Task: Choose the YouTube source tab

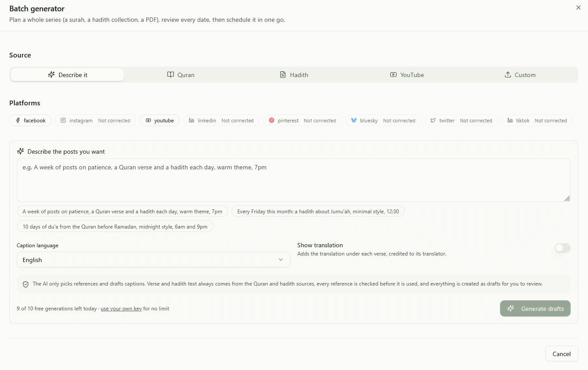Action: (407, 75)
